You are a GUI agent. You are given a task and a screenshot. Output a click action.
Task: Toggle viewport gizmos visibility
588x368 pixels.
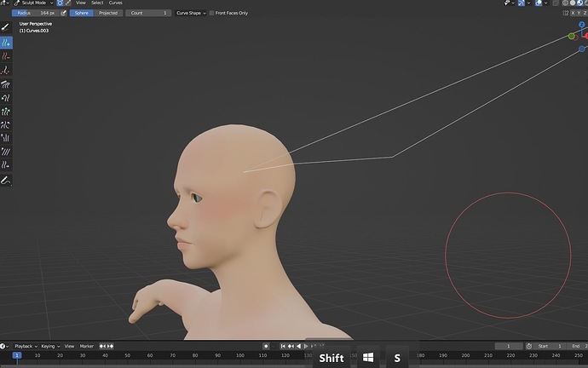tap(522, 3)
